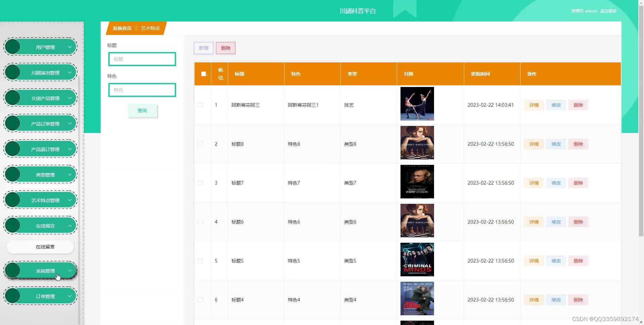Open ballet dancers cover thumbnail in row 1
Viewport: 644px width, 325px height.
click(x=417, y=104)
